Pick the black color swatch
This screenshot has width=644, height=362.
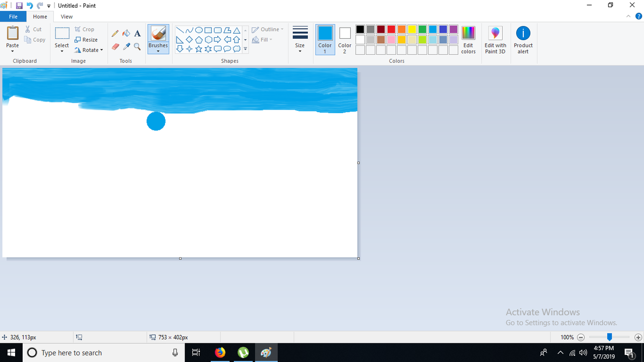(360, 30)
